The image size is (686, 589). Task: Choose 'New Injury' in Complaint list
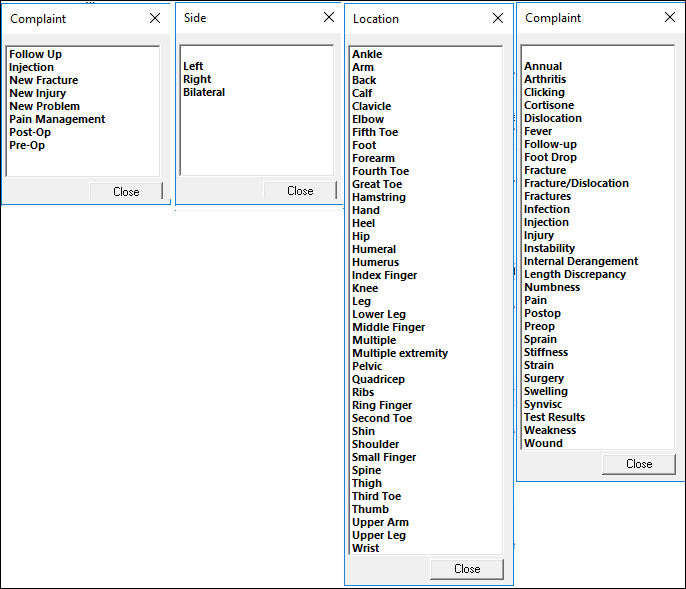tap(38, 93)
